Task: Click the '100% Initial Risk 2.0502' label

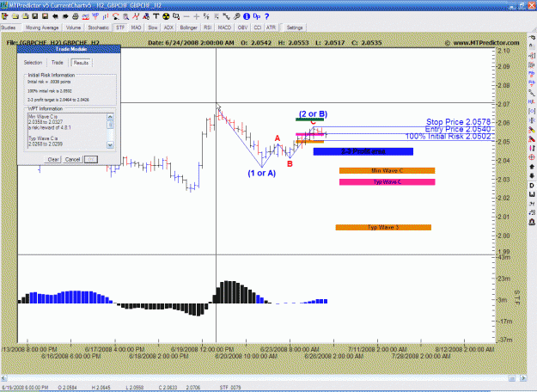Action: pyautogui.click(x=448, y=137)
